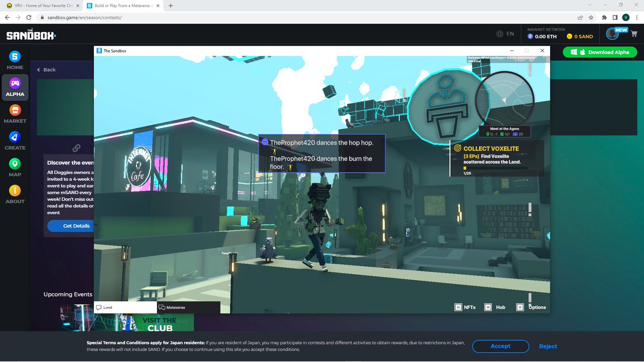Click the share page icon
Screen dimensions: 644x362
[x=580, y=17]
